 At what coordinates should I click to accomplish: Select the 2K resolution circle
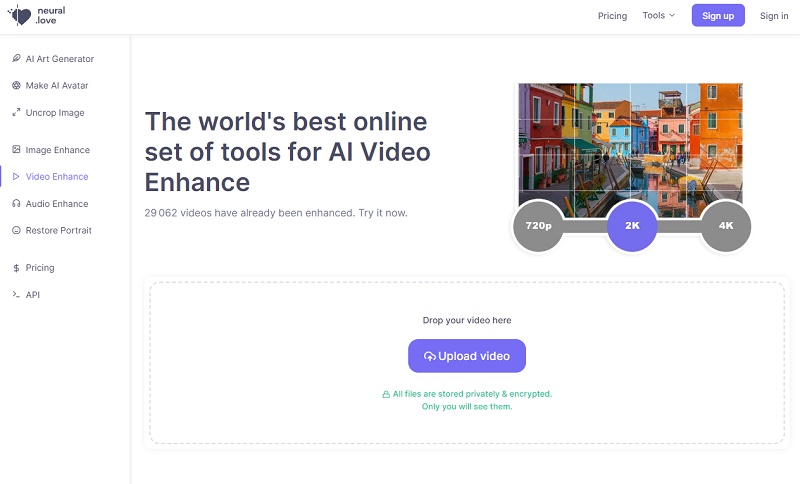(x=632, y=225)
